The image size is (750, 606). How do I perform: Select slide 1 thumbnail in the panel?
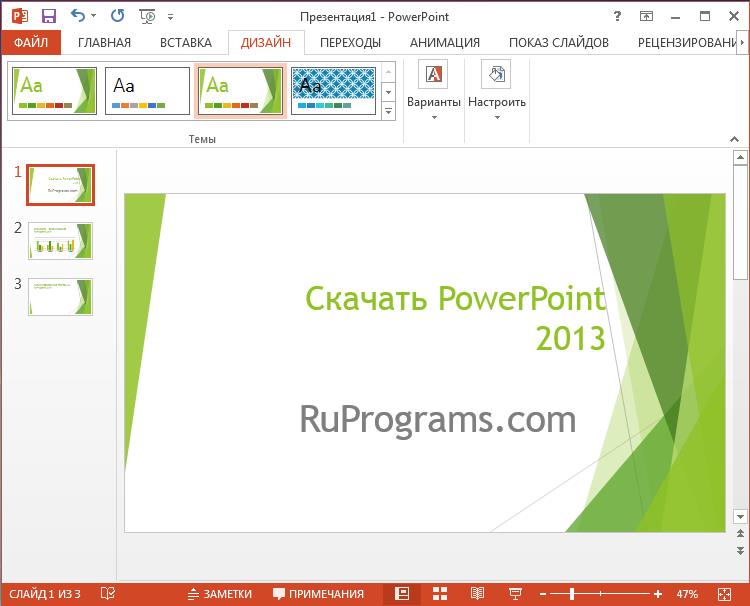[x=60, y=185]
